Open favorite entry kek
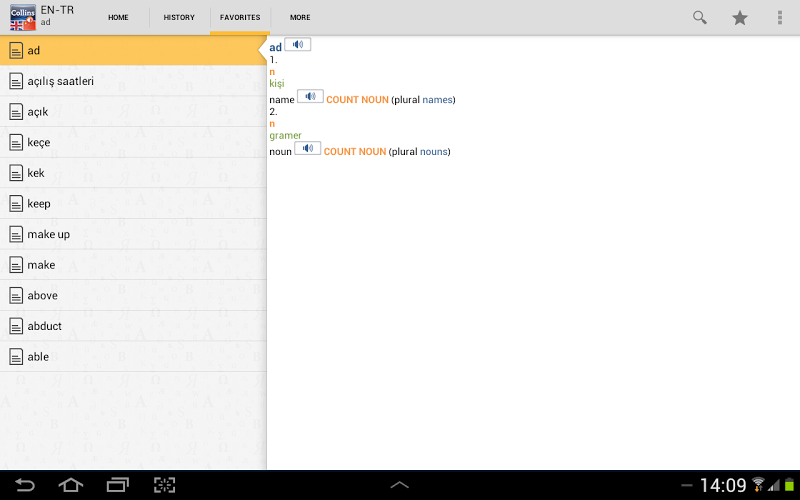Screen dimensions: 800x500 [133, 173]
